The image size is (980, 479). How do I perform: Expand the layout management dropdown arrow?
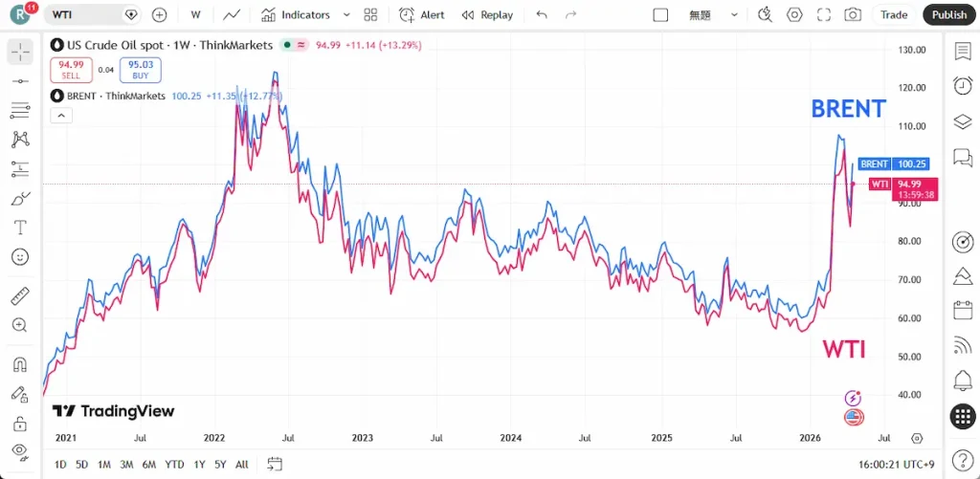734,15
